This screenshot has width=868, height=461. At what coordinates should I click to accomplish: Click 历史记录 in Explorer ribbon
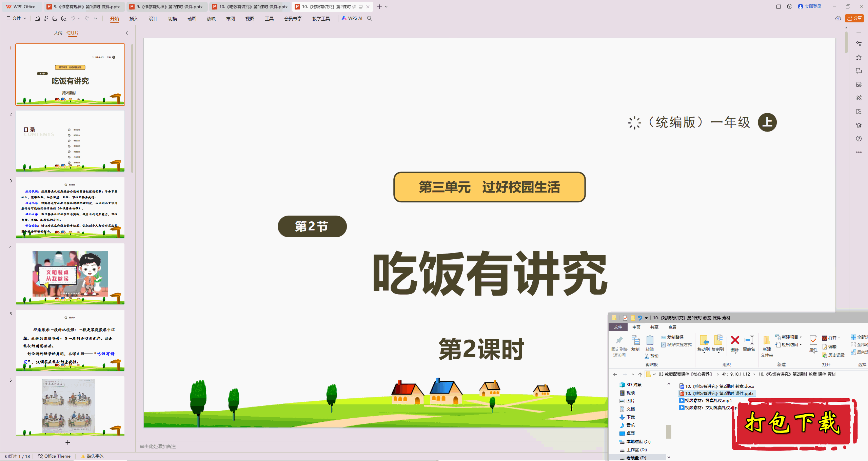(833, 355)
